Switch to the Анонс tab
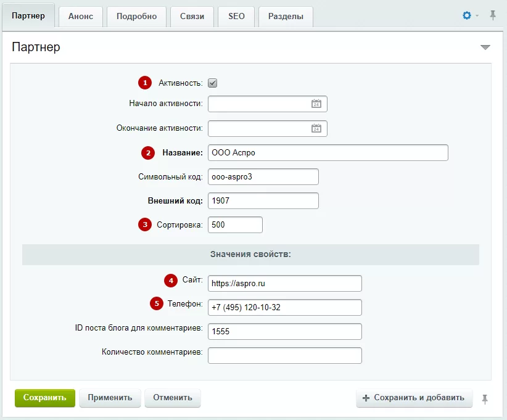The height and width of the screenshot is (420, 507). pyautogui.click(x=81, y=17)
